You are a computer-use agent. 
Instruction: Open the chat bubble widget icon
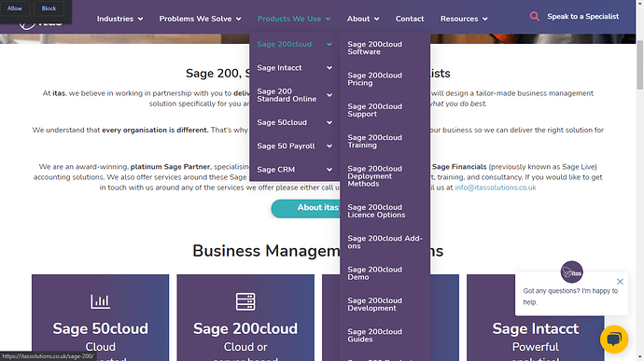click(614, 340)
